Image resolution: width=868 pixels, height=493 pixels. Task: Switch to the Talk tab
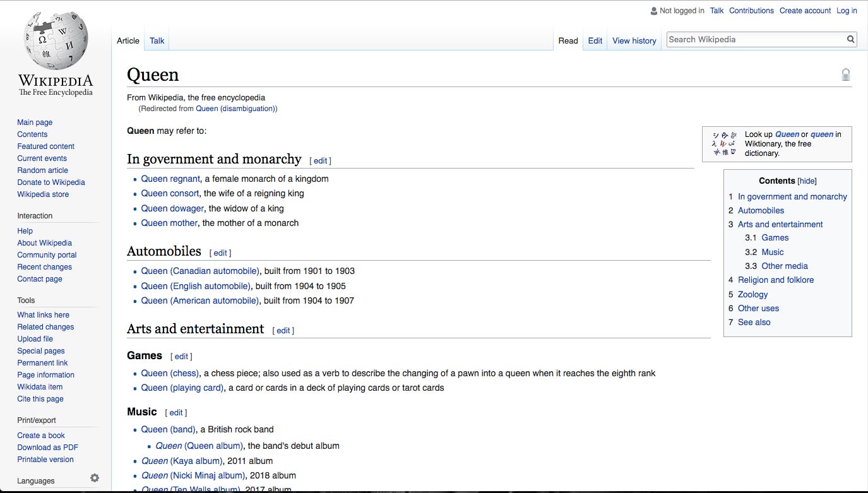[157, 40]
